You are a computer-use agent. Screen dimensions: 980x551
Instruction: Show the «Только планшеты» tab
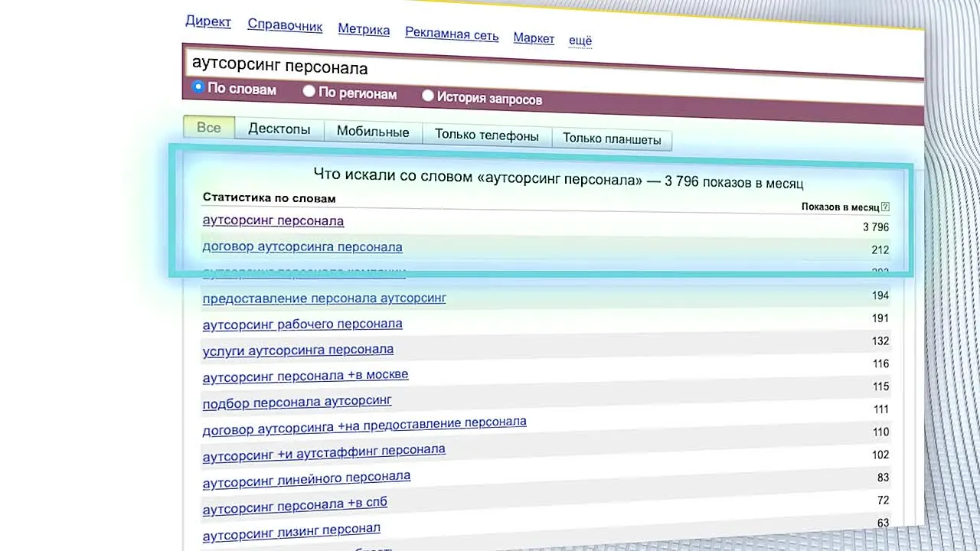611,139
